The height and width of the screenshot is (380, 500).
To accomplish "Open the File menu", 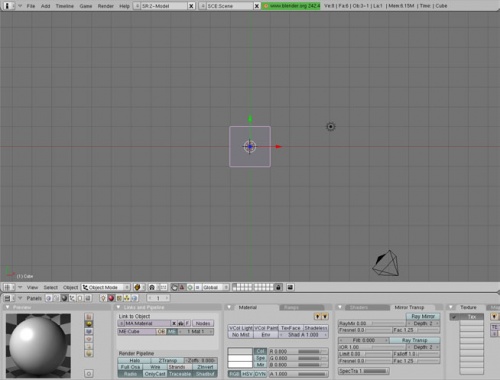I will coord(31,6).
